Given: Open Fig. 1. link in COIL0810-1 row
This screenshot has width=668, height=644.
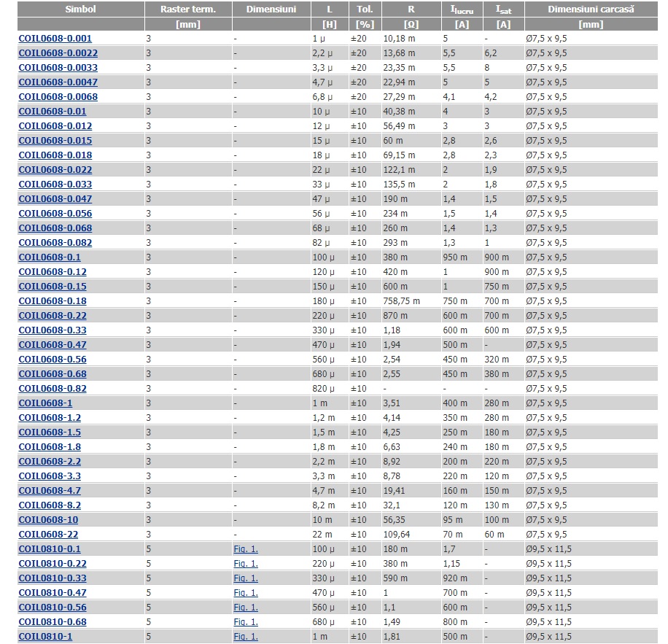Looking at the screenshot, I should [x=246, y=637].
